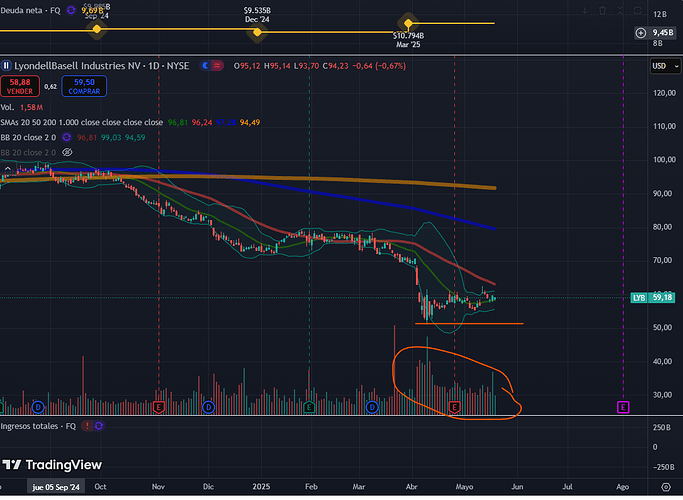Select the Vol. indicator legend

click(x=7, y=108)
